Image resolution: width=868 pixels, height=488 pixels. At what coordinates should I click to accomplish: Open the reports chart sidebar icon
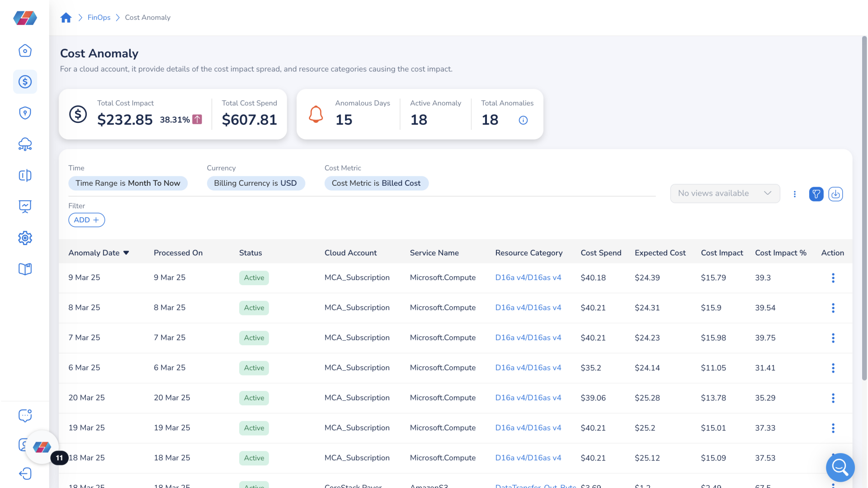tap(25, 206)
